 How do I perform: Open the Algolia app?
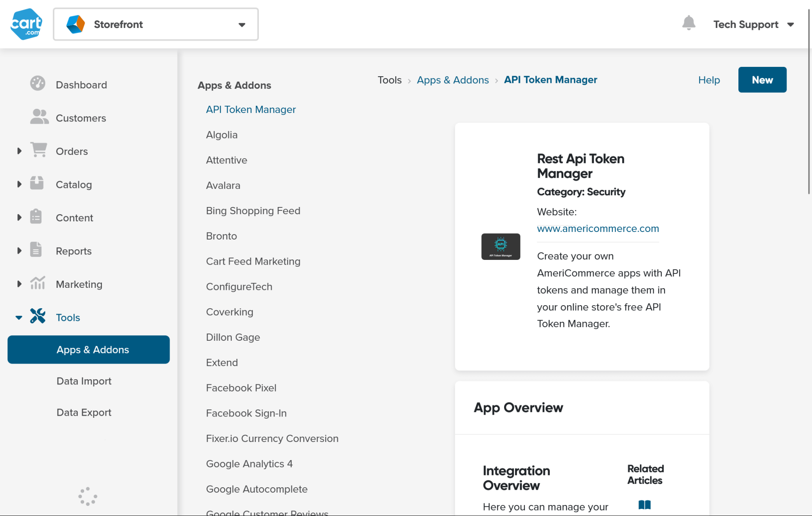point(222,135)
